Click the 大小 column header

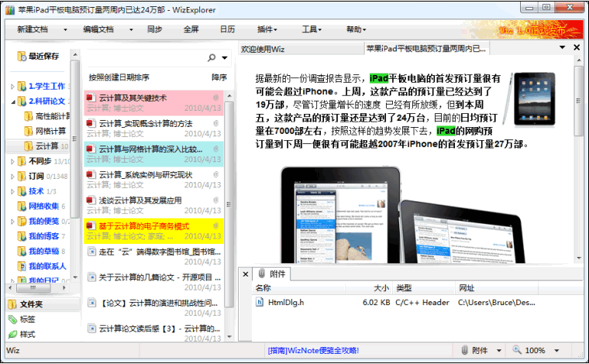tap(369, 288)
